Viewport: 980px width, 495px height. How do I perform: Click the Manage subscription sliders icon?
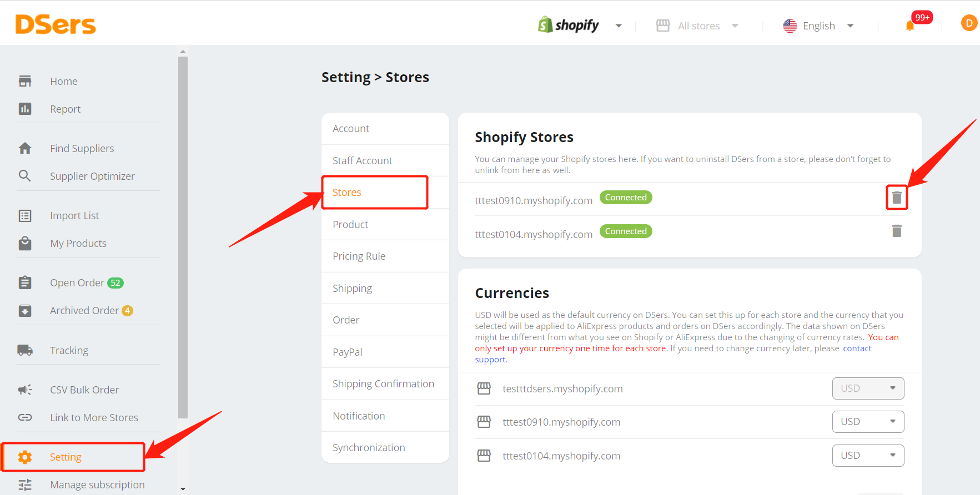(25, 485)
